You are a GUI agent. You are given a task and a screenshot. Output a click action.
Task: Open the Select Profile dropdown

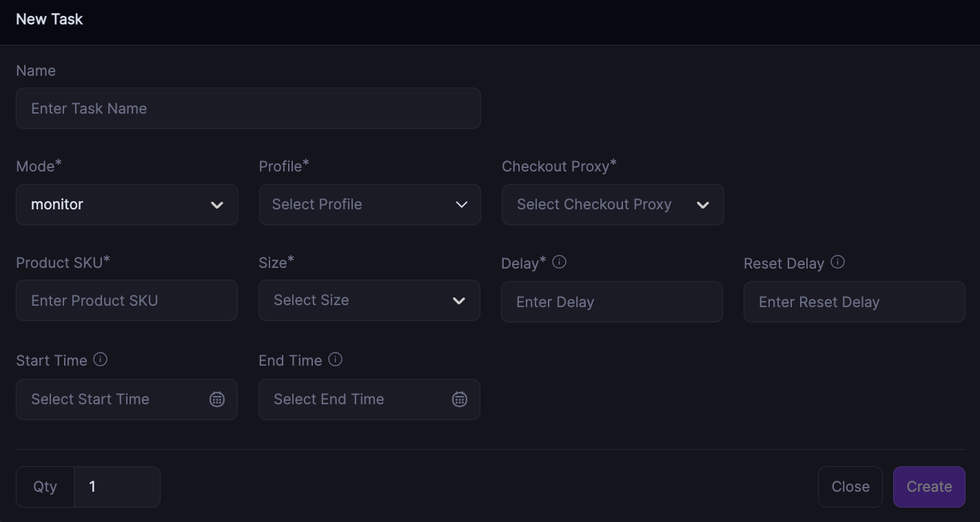[369, 205]
